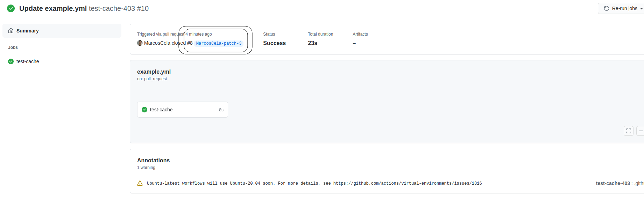Click the home icon beside Summary
The width and height of the screenshot is (644, 207).
tap(11, 31)
